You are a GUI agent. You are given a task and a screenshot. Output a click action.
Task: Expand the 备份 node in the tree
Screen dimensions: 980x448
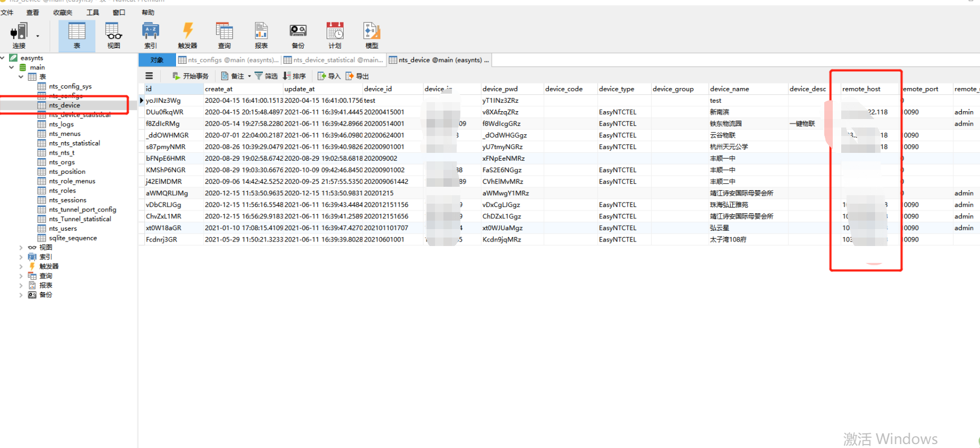click(x=21, y=295)
